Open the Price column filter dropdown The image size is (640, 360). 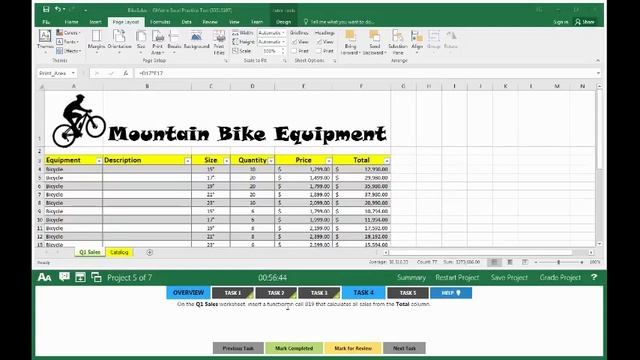(x=329, y=161)
